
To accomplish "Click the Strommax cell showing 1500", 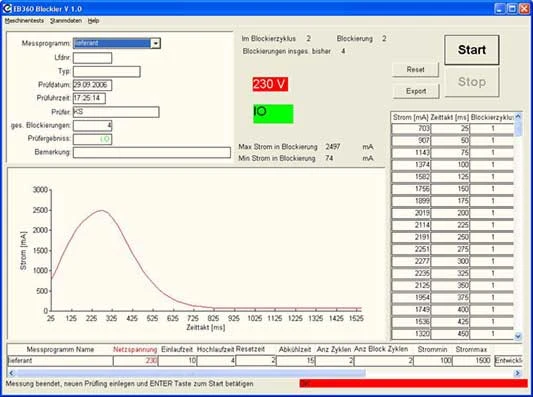I will (472, 361).
